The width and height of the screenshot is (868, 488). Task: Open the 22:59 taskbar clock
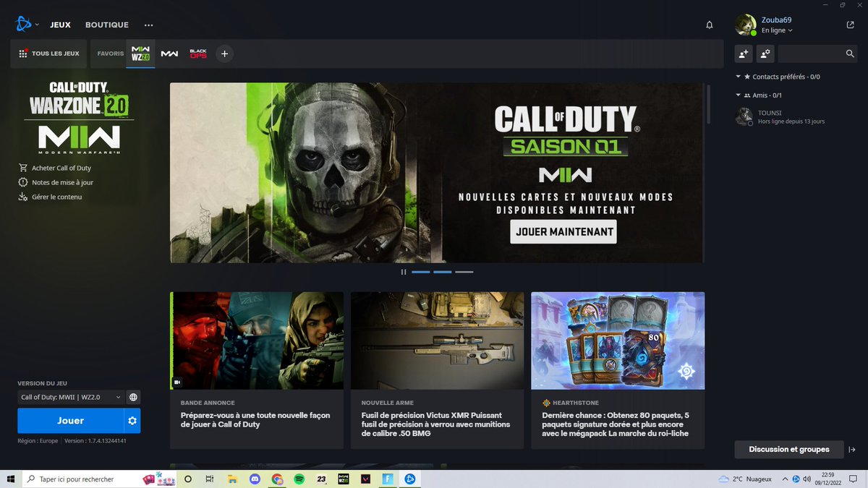click(x=827, y=479)
